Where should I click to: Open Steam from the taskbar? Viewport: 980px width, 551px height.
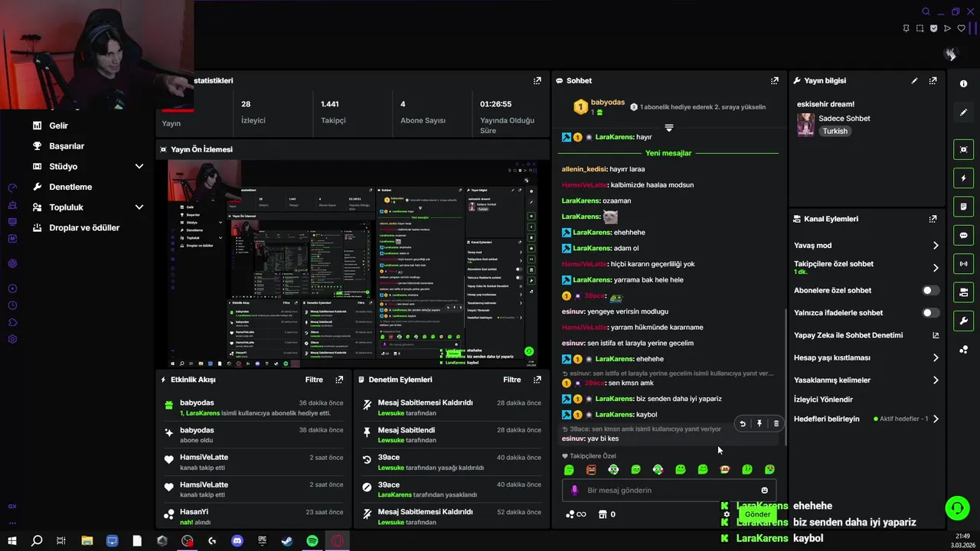287,541
